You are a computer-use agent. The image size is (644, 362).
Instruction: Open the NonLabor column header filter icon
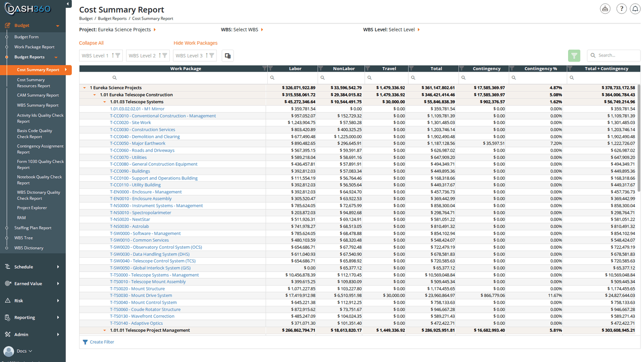click(x=321, y=68)
